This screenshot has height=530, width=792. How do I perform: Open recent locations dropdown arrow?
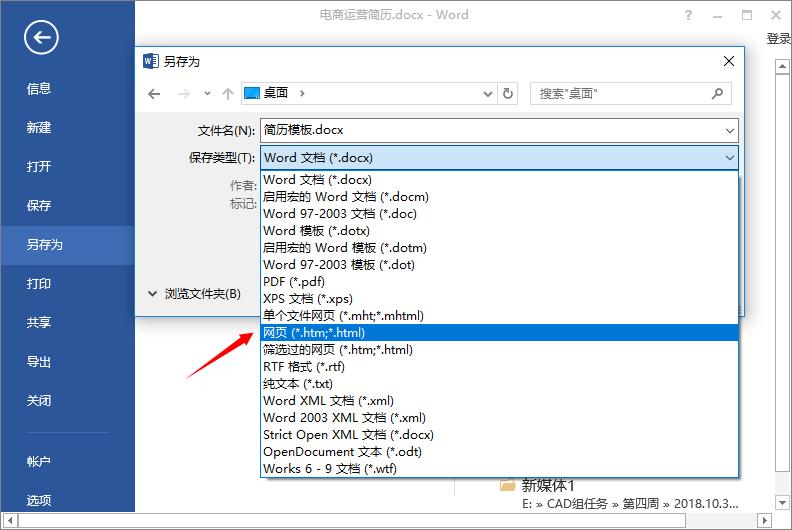tap(207, 93)
